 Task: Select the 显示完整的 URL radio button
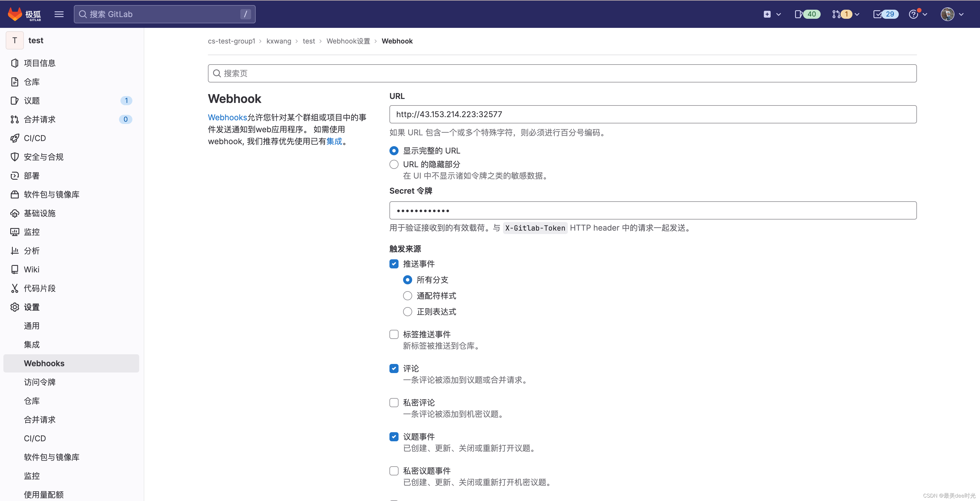click(x=394, y=151)
